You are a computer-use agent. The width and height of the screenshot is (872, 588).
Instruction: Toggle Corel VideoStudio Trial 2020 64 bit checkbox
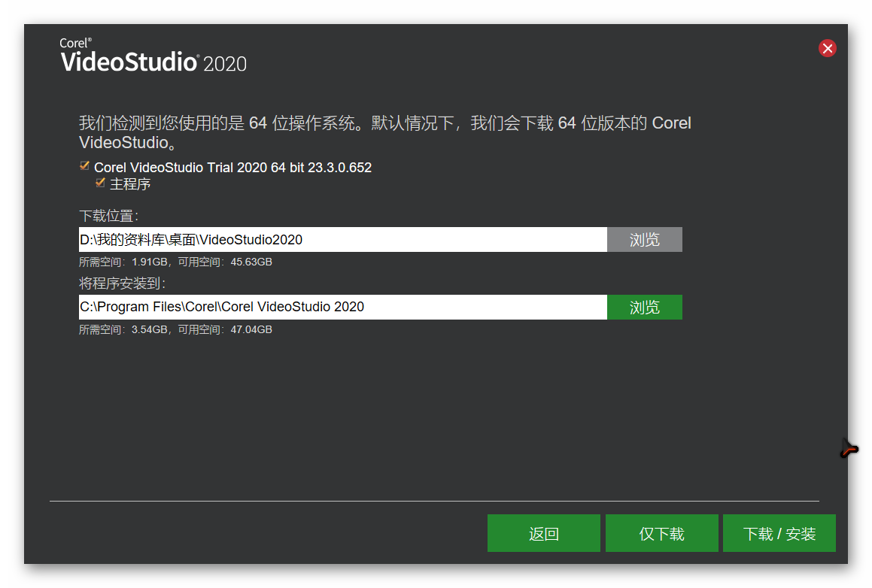tap(84, 165)
